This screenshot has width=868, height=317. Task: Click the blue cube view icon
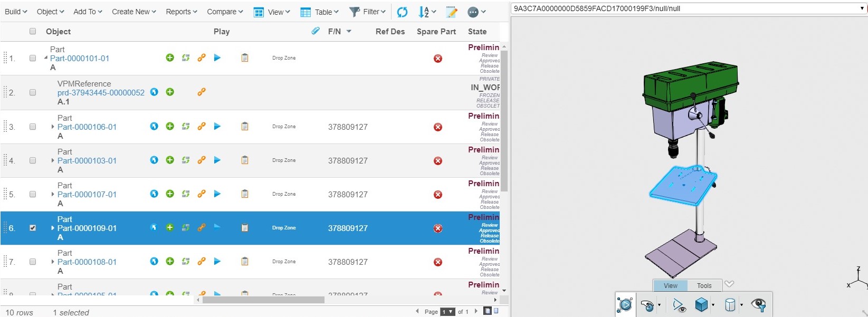point(701,304)
